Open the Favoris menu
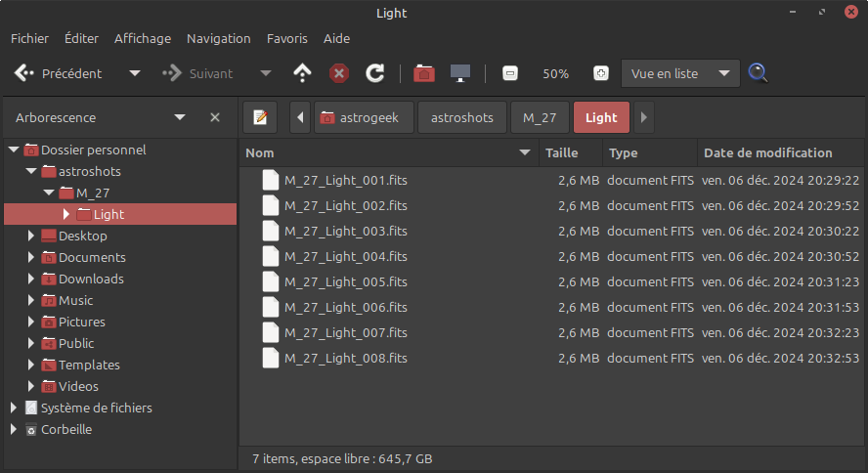Viewport: 868px width, 473px height. (x=286, y=38)
